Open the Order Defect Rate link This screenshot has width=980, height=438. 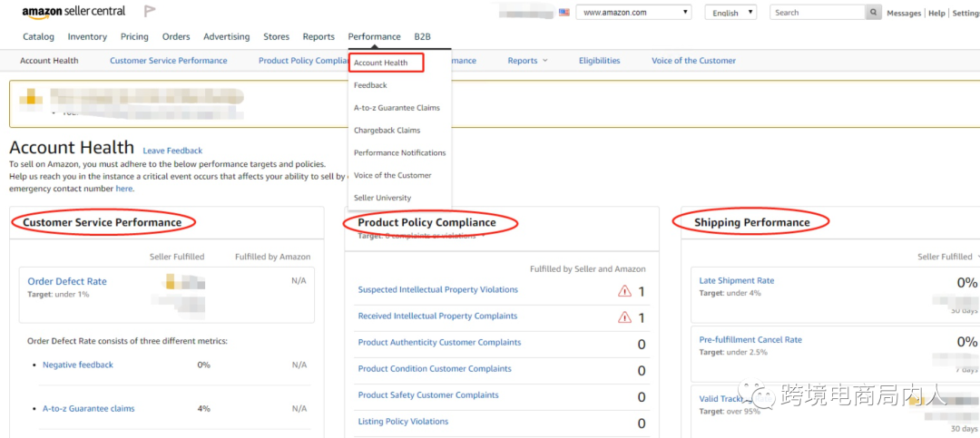67,282
